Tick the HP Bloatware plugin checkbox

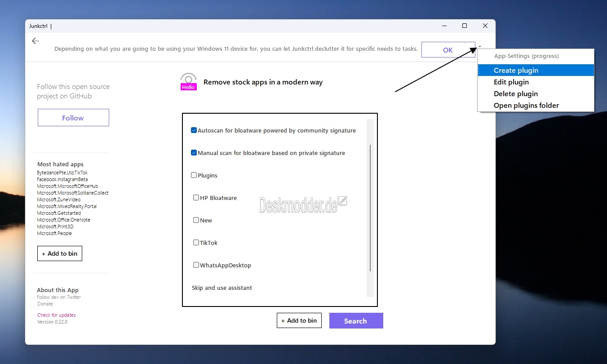pos(196,198)
